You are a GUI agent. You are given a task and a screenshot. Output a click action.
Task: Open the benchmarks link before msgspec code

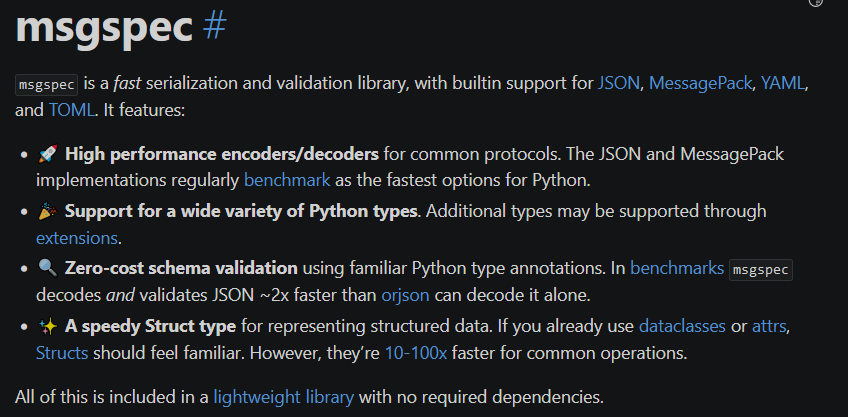click(x=677, y=269)
